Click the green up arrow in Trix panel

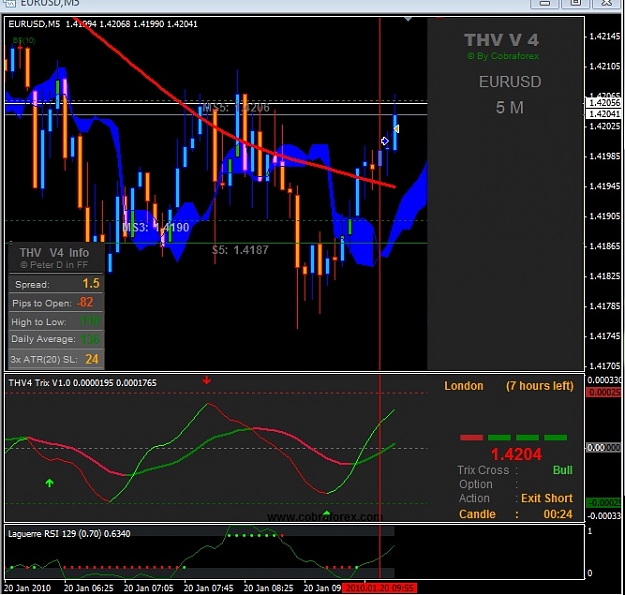[49, 483]
